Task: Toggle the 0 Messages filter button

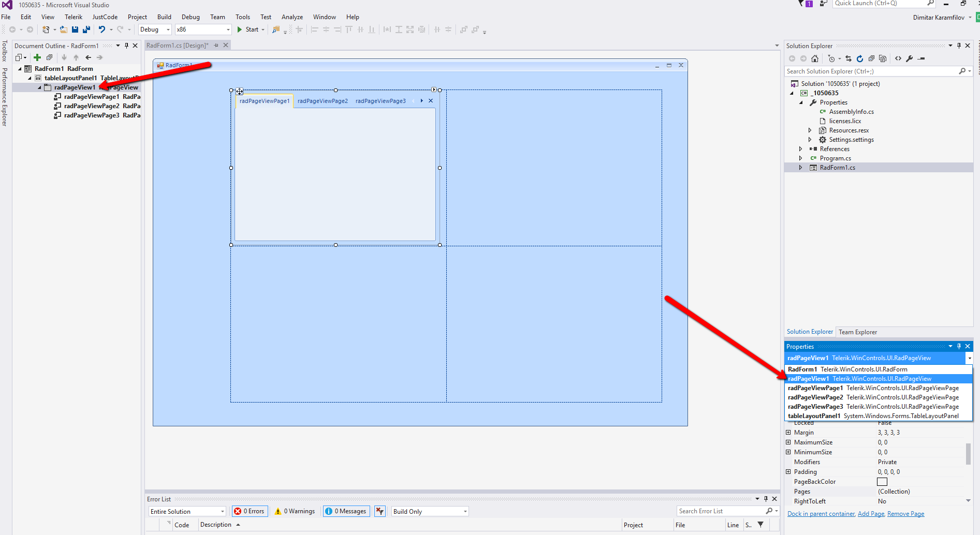Action: tap(346, 511)
